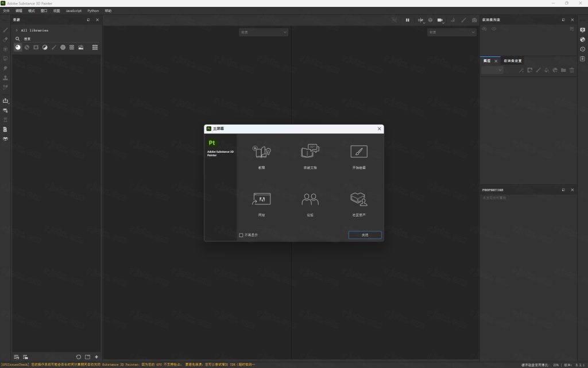Pause viewport rendering with pause button
Image resolution: width=588 pixels, height=368 pixels.
(x=407, y=20)
